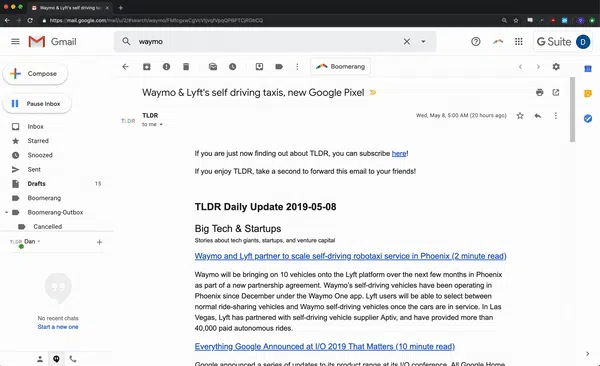Move the email to a folder

[x=259, y=67]
